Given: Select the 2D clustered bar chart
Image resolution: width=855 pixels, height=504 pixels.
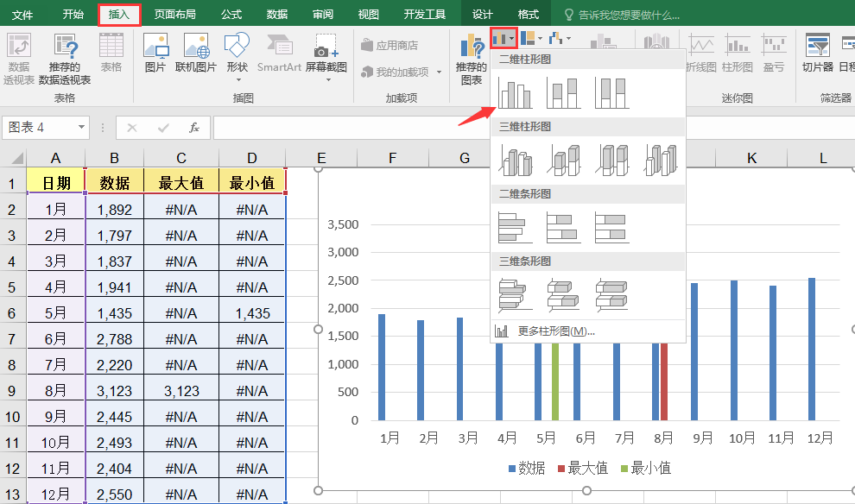Looking at the screenshot, I should click(x=516, y=227).
